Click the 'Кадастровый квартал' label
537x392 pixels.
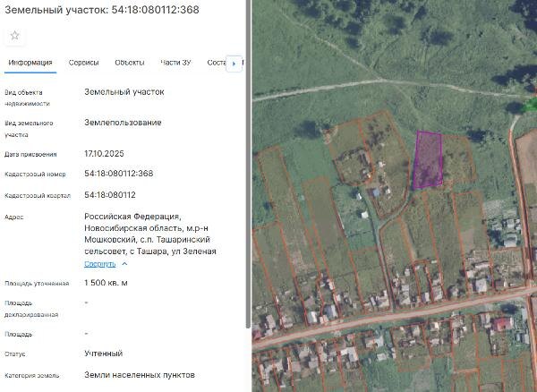(x=38, y=196)
